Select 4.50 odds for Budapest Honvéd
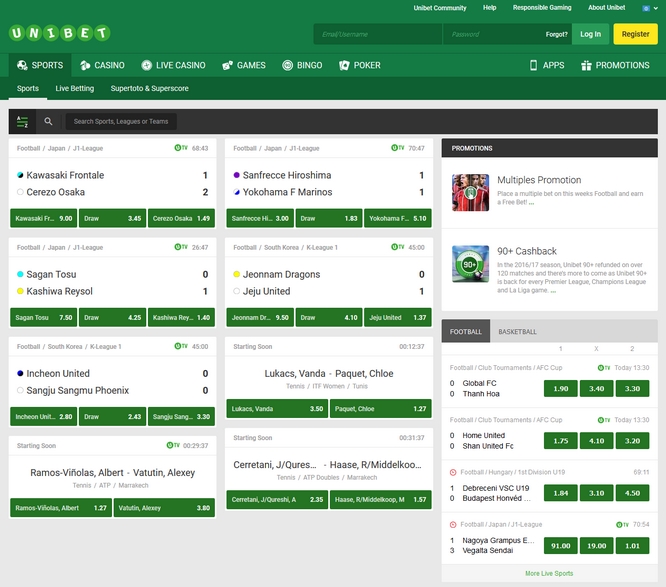Viewport: 666px width, 587px height. [632, 493]
